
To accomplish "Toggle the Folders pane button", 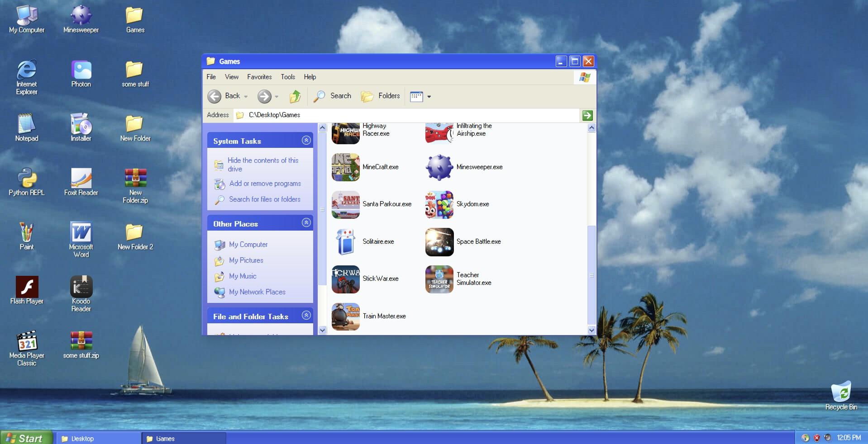I will coord(381,96).
